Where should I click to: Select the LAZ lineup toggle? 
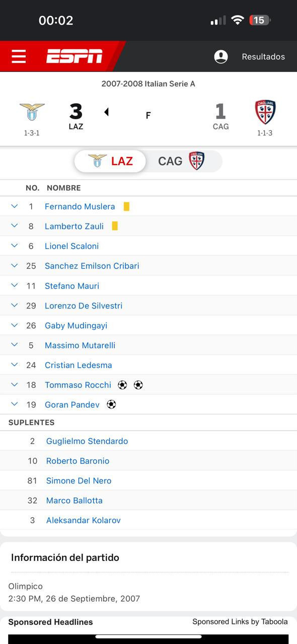pos(110,161)
